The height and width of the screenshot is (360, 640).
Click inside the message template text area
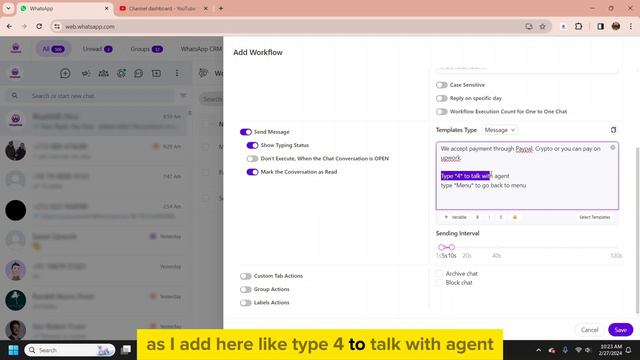point(527,176)
